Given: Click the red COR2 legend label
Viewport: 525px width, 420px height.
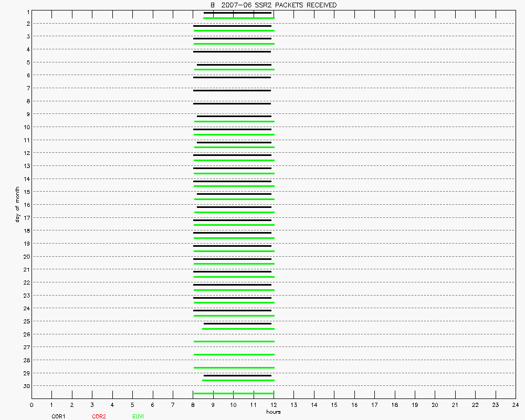Looking at the screenshot, I should coord(99,416).
